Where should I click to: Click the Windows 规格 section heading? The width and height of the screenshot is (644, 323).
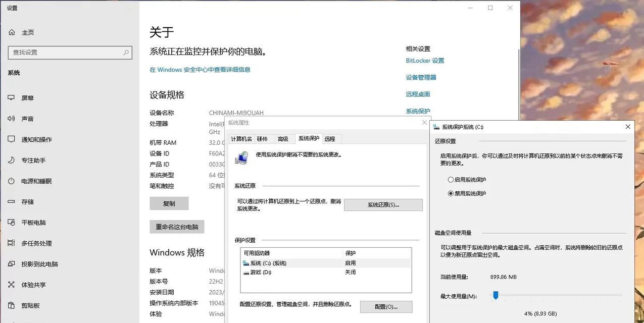tap(177, 252)
